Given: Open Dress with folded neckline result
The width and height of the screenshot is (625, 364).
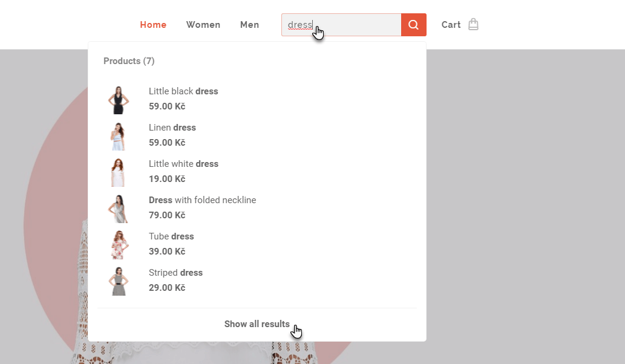Looking at the screenshot, I should (x=202, y=200).
